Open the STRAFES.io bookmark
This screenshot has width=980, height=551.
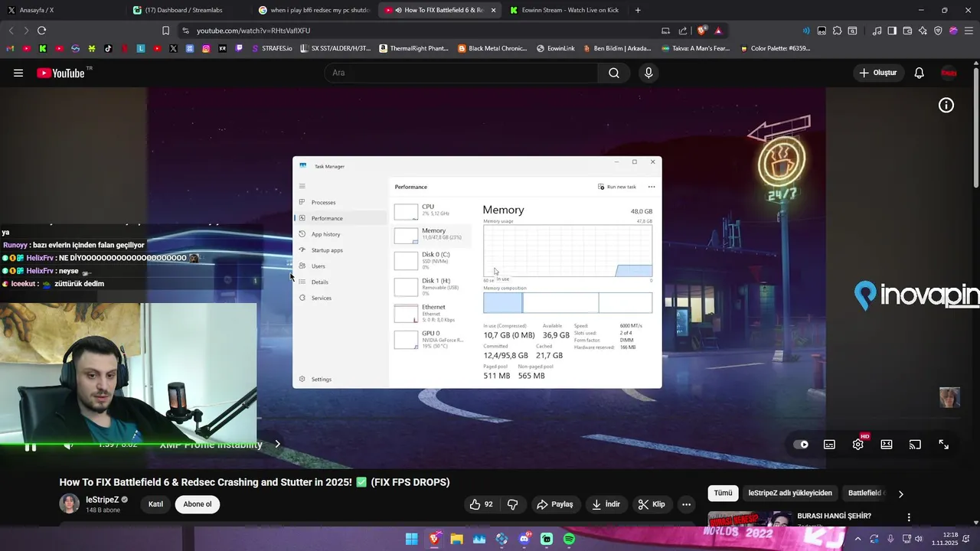(x=272, y=48)
